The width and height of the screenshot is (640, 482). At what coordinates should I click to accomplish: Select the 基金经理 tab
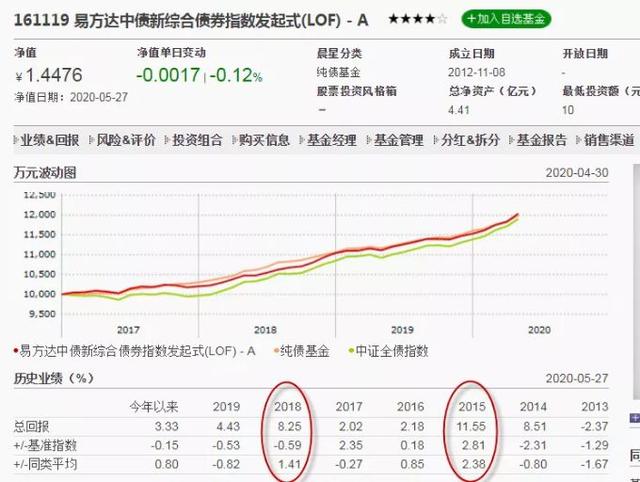pos(331,140)
